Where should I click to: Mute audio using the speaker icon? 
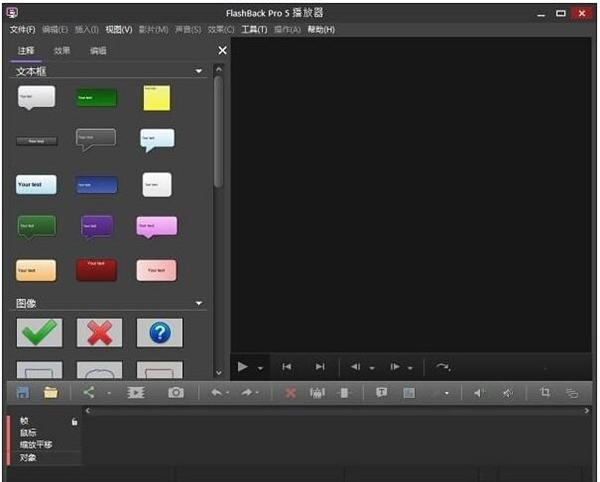[x=508, y=393]
